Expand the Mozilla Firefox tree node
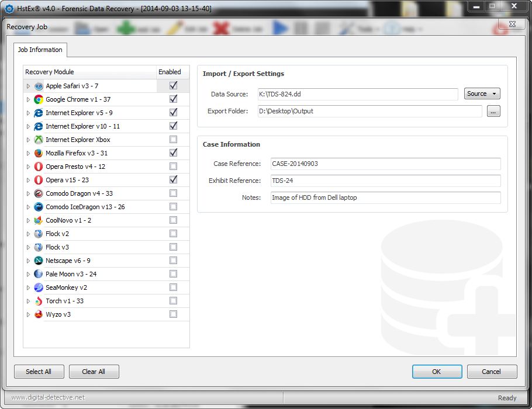 28,153
